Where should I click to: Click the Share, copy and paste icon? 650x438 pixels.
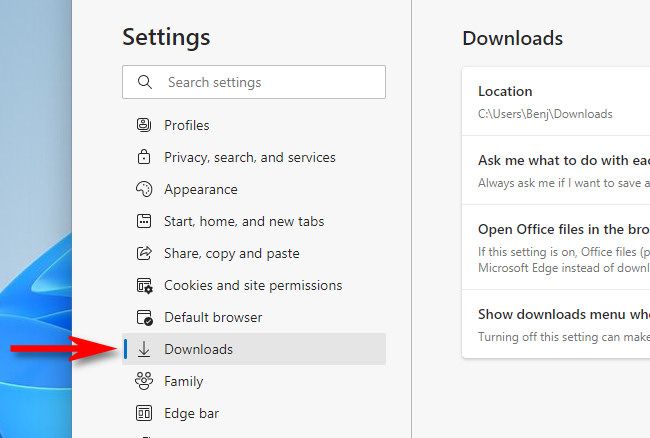pyautogui.click(x=144, y=253)
